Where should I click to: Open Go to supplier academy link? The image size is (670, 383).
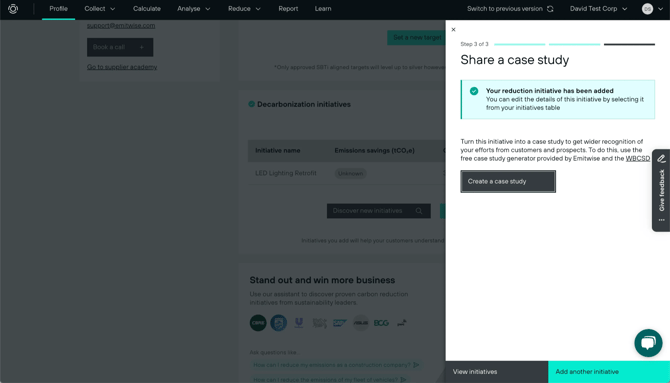(x=122, y=67)
